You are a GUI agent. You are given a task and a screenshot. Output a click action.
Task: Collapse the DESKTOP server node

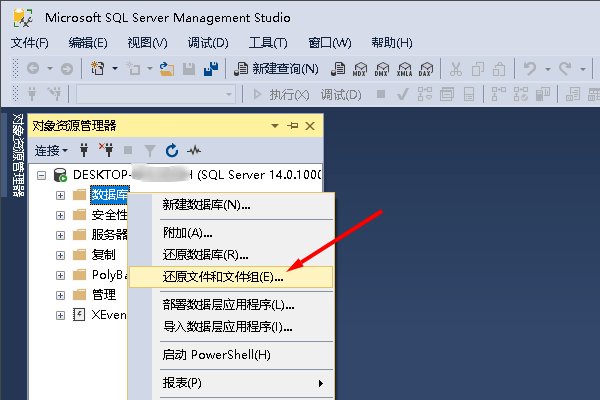(41, 176)
